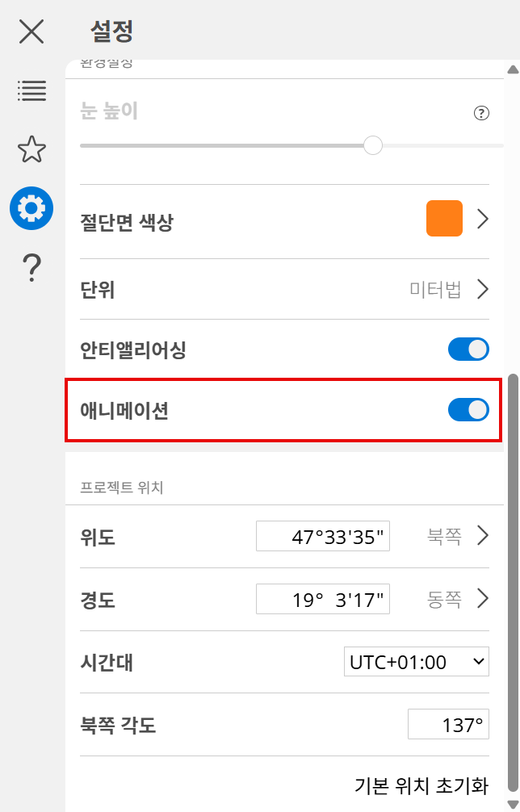Select the settings gear icon

[31, 208]
